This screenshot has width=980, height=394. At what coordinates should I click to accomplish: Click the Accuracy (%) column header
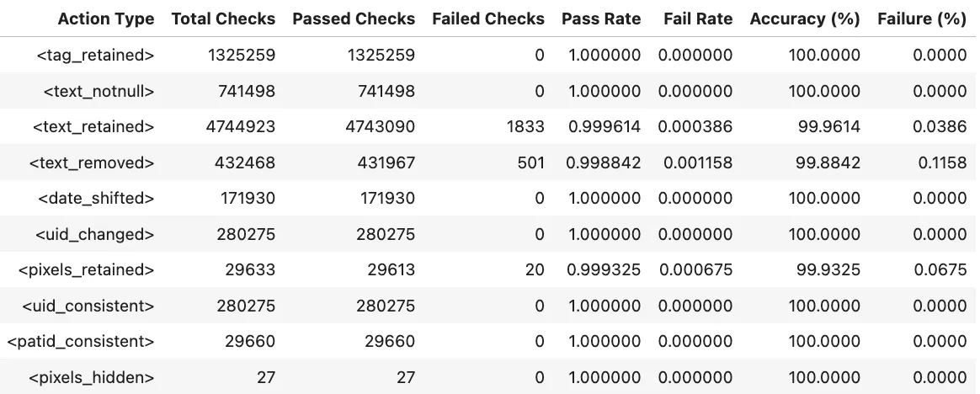coord(805,19)
